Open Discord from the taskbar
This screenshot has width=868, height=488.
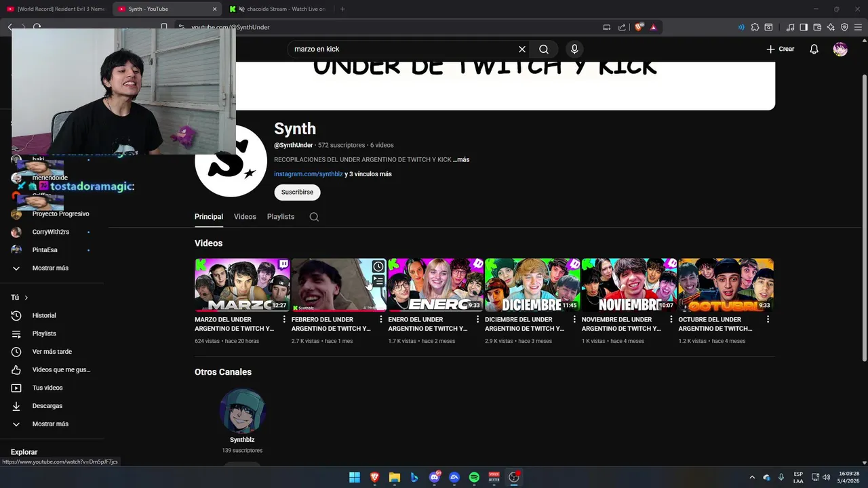point(435,477)
